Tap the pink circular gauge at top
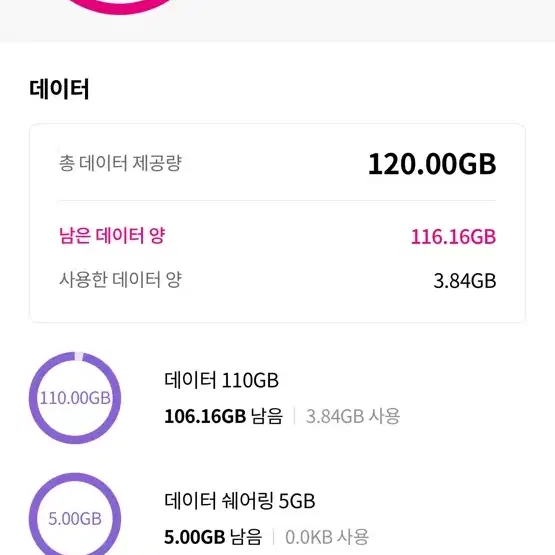Screen dimensions: 555x555 [119, 7]
